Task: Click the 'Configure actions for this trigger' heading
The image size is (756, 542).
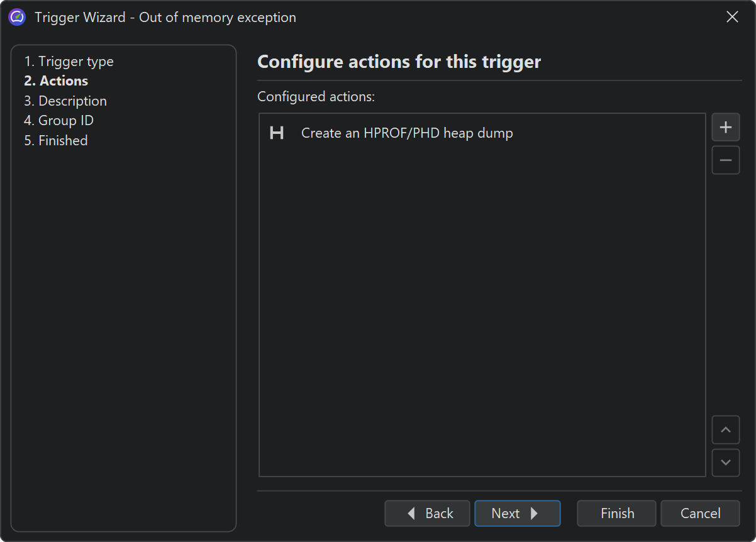Action: click(399, 62)
